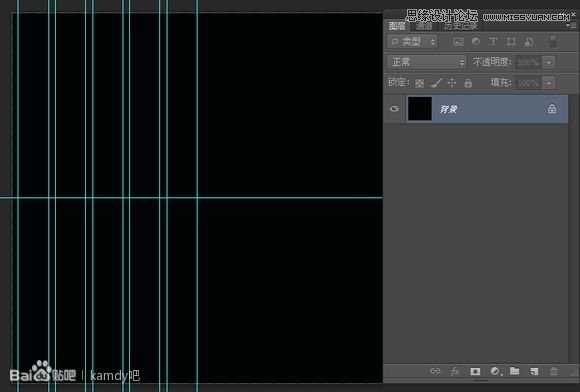Toggle lock image pixels brush icon
Image resolution: width=580 pixels, height=392 pixels.
coord(436,83)
